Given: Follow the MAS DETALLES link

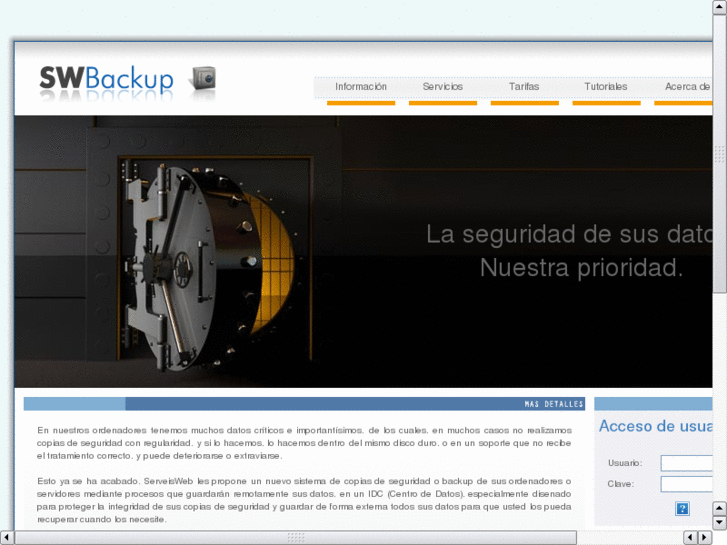Looking at the screenshot, I should pyautogui.click(x=554, y=404).
